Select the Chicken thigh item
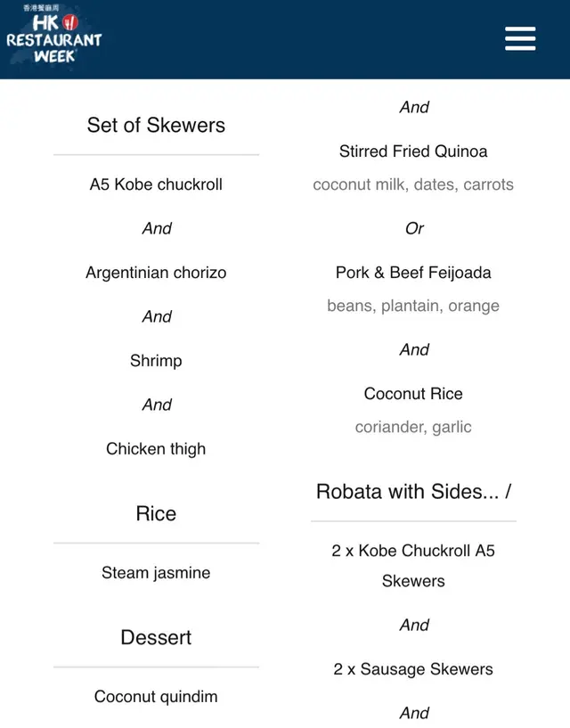Screen dimensions: 570x728 tap(156, 449)
